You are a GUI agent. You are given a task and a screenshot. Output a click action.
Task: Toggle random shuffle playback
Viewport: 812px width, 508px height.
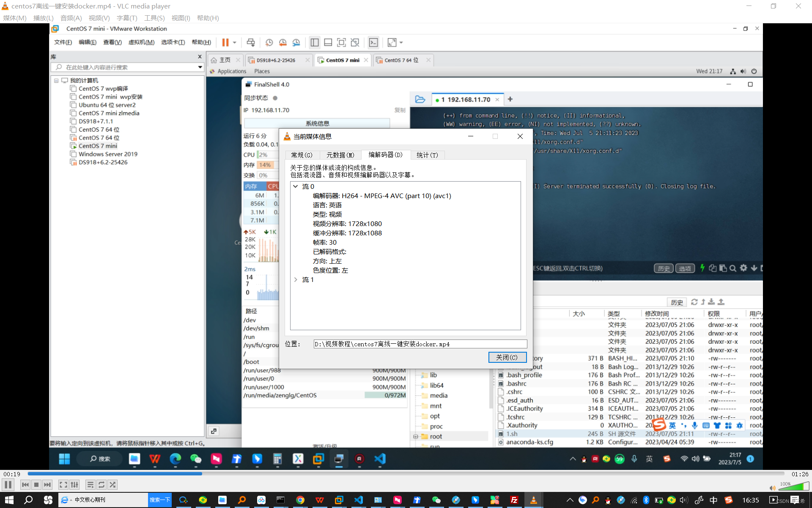(112, 485)
